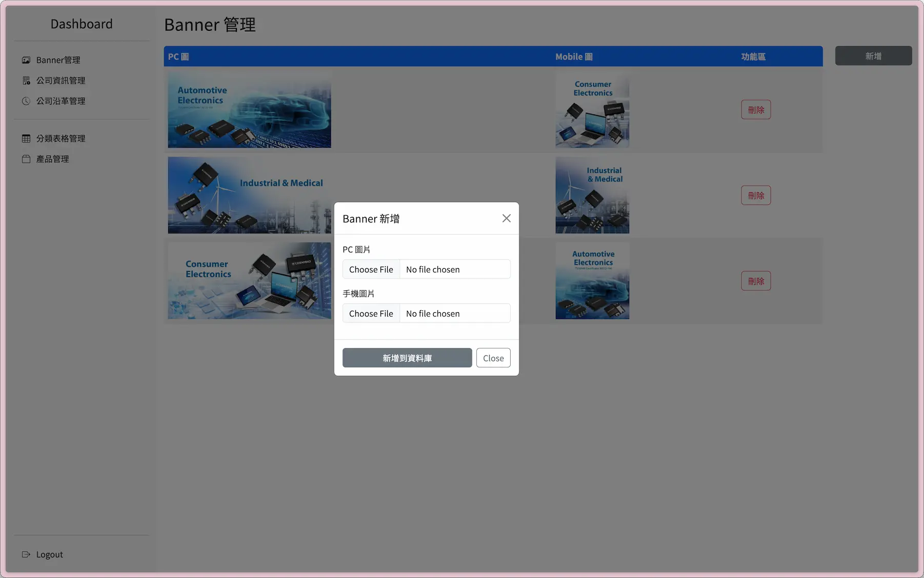
Task: Click the 新增 button at top right
Action: pos(873,56)
